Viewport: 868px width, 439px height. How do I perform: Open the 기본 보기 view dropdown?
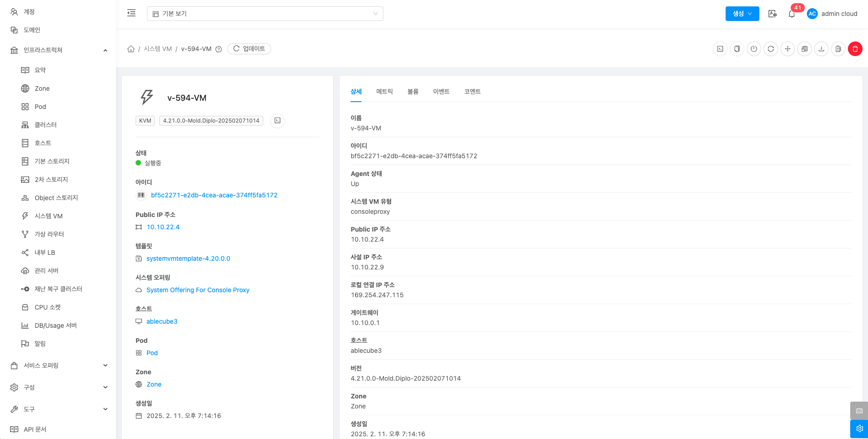pos(265,14)
